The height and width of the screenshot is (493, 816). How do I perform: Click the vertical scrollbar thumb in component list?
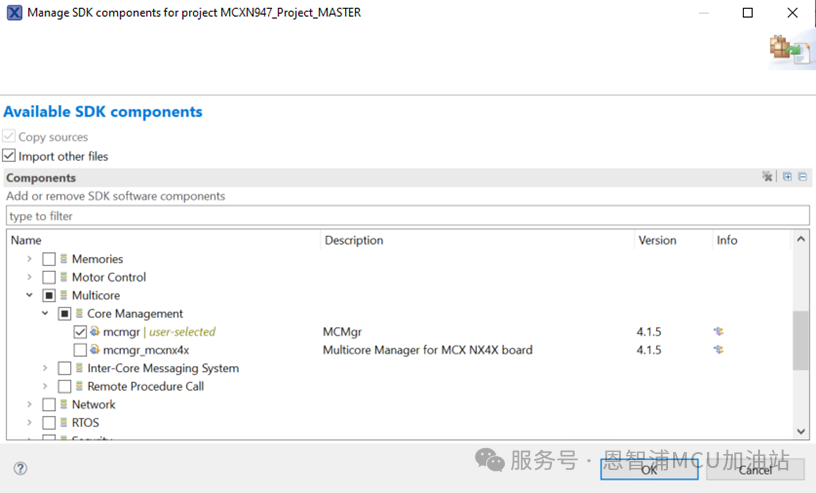point(801,340)
